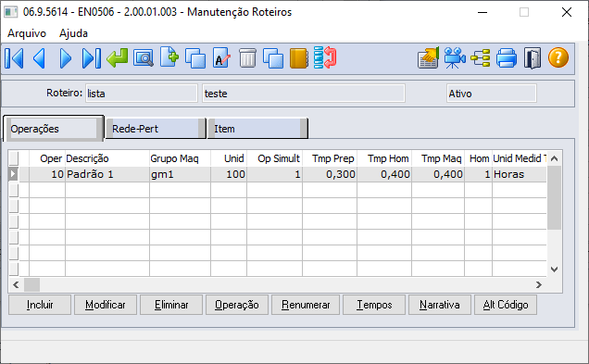Click the 'Grupo Maq' column header

180,158
